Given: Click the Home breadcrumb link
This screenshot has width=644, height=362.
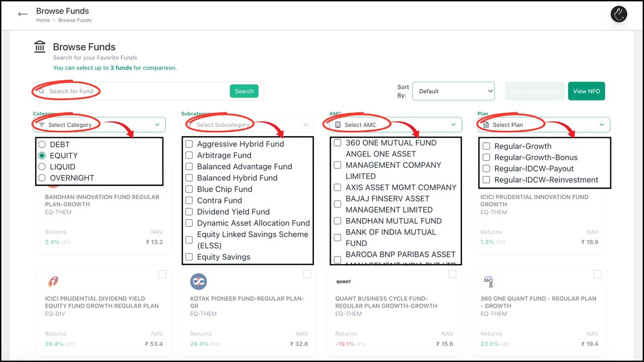Looking at the screenshot, I should click(x=43, y=20).
